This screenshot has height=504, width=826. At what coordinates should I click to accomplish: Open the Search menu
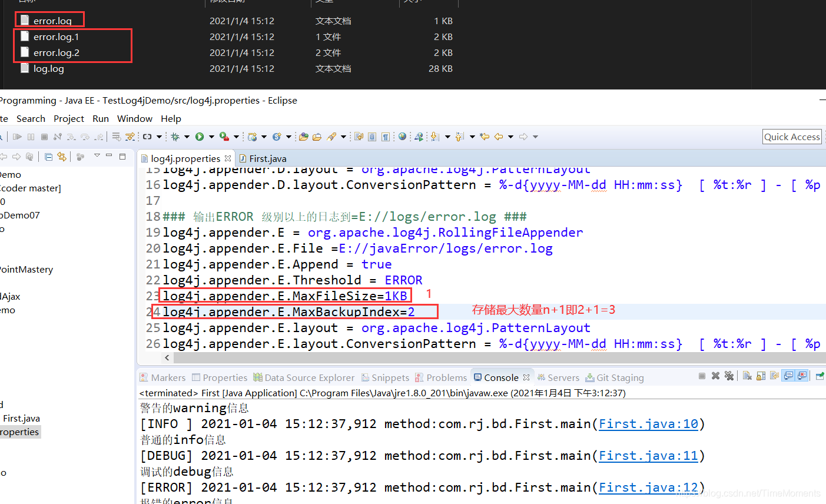tap(31, 118)
